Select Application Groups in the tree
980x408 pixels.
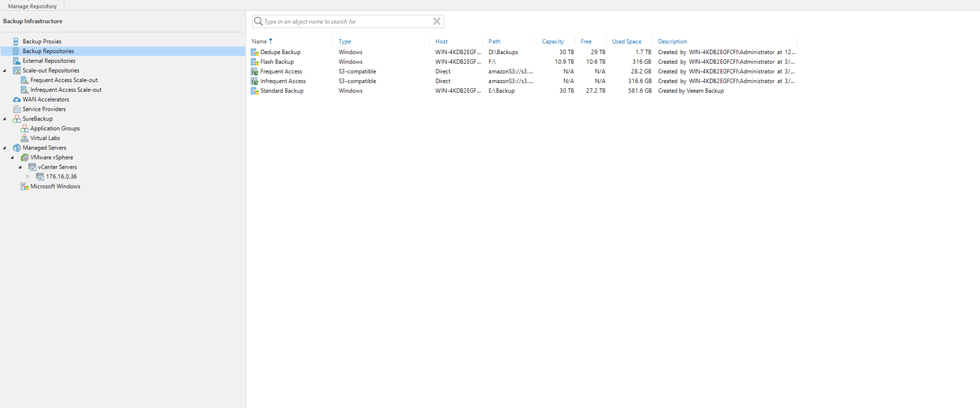click(x=55, y=129)
